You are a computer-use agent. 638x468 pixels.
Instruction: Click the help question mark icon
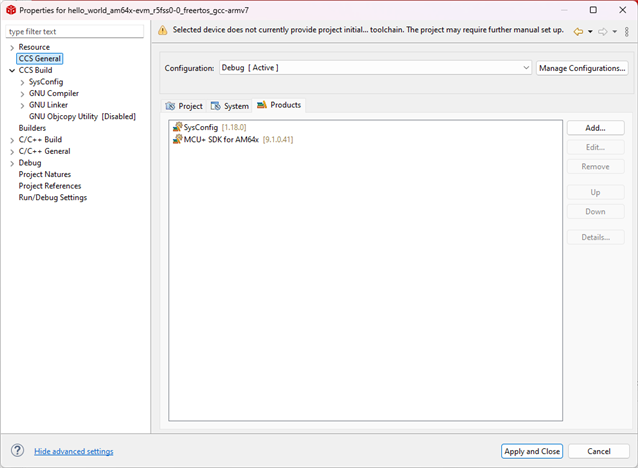pyautogui.click(x=17, y=451)
